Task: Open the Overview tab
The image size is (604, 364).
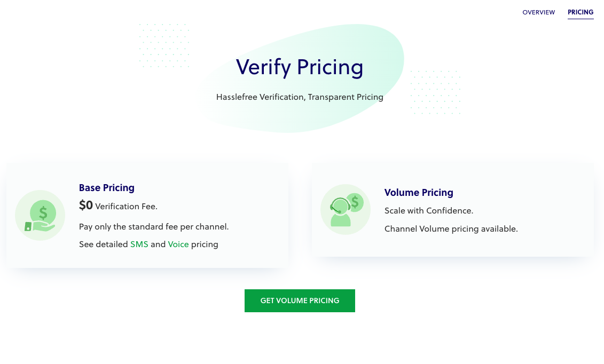Action: coord(538,12)
